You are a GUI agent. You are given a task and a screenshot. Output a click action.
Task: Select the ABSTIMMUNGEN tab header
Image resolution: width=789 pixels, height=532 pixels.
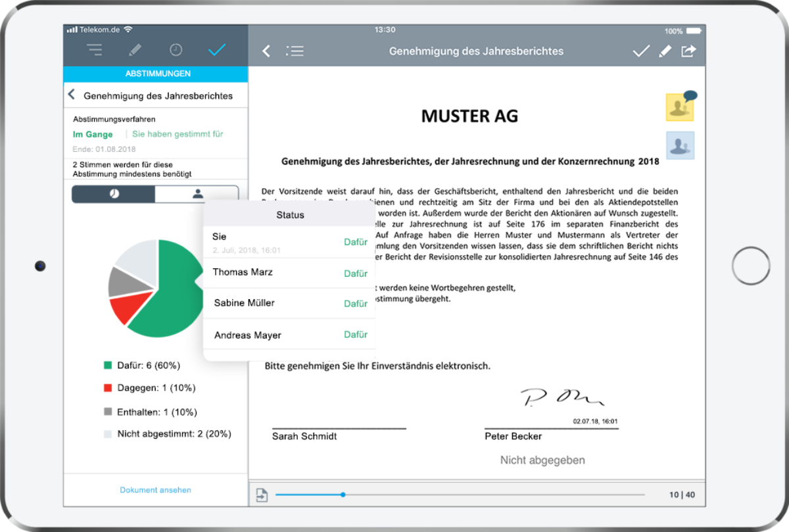(x=156, y=74)
